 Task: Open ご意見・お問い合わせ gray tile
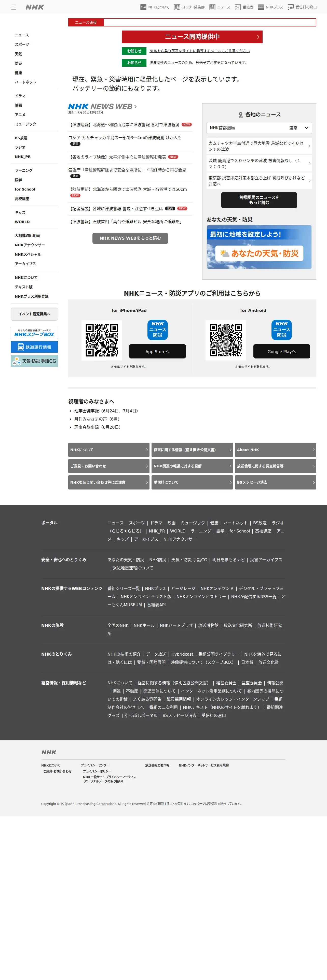pos(109,466)
